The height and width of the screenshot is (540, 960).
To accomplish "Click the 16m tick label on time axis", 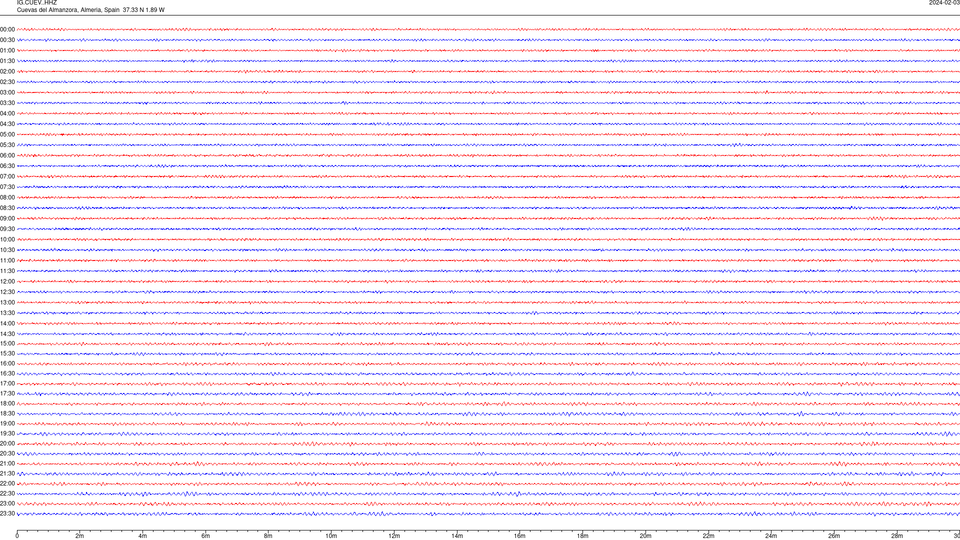I will [x=520, y=536].
